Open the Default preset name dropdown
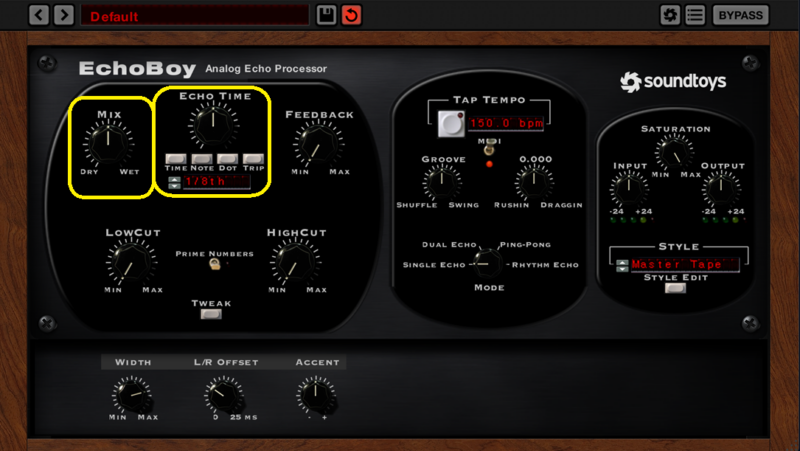Image resolution: width=800 pixels, height=451 pixels. [194, 15]
